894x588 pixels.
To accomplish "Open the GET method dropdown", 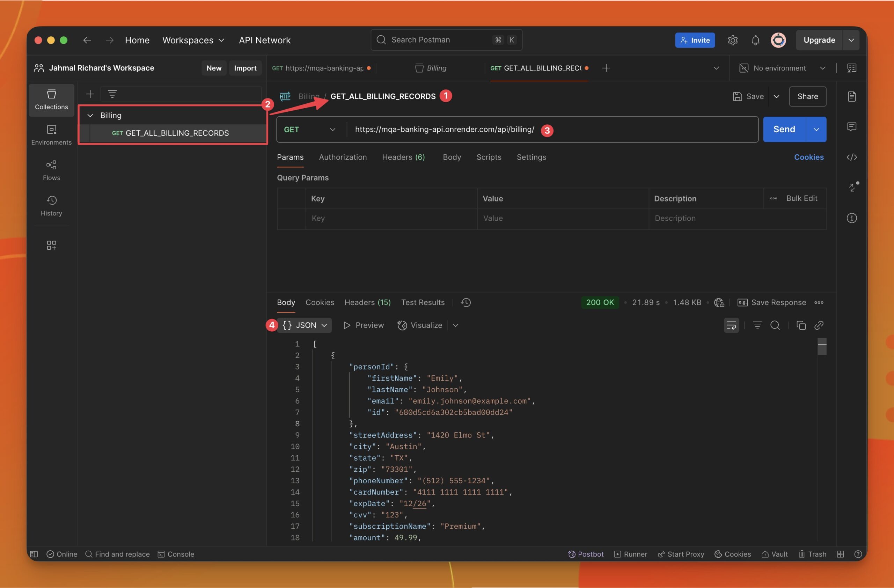I will click(x=310, y=130).
